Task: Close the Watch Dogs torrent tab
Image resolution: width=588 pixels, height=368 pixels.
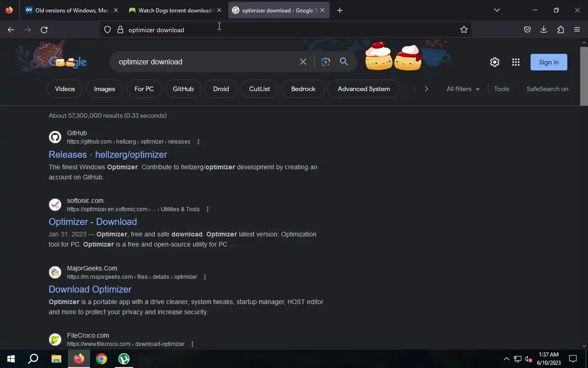Action: click(x=219, y=10)
